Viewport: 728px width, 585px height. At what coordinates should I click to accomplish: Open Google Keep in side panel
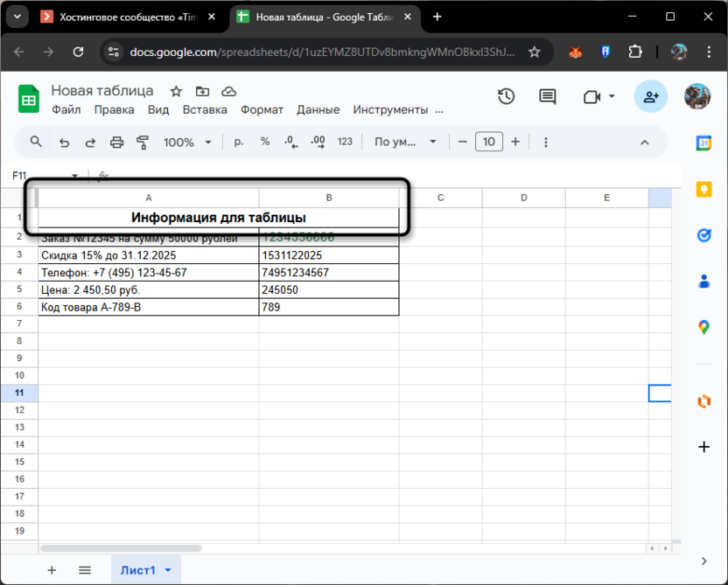[703, 189]
